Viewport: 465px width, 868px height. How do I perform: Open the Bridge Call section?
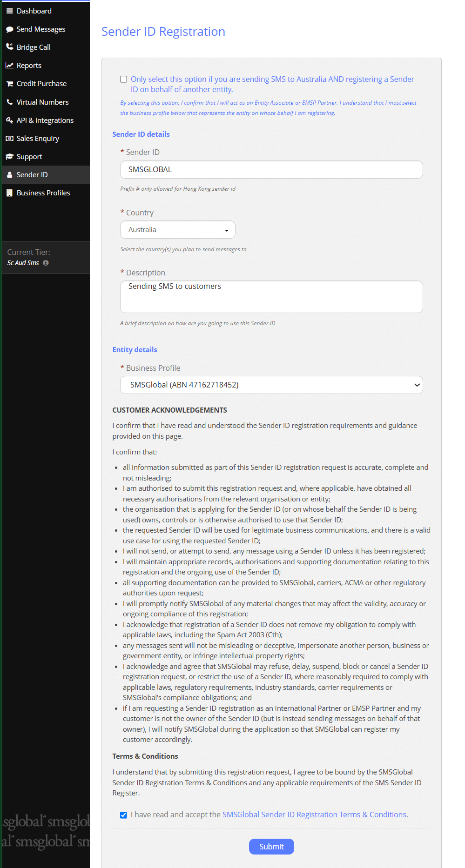point(46,47)
